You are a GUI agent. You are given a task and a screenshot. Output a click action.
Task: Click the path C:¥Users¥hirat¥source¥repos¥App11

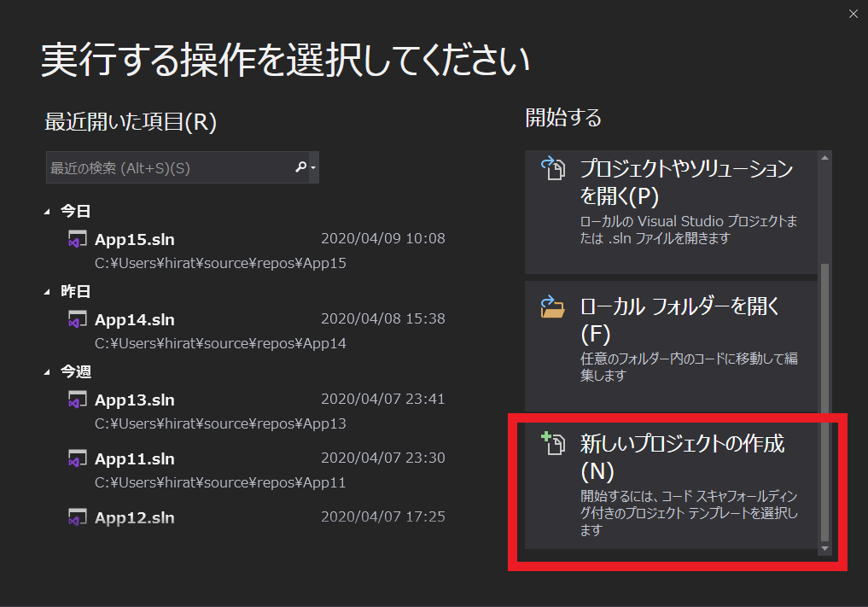220,482
